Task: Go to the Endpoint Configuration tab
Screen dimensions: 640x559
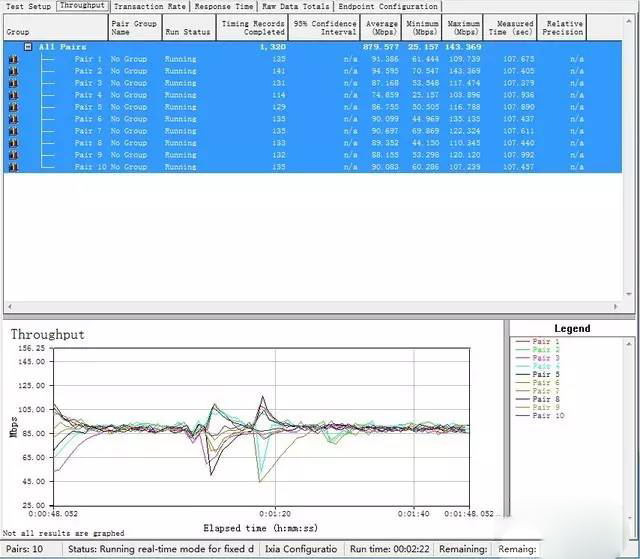Action: (388, 6)
